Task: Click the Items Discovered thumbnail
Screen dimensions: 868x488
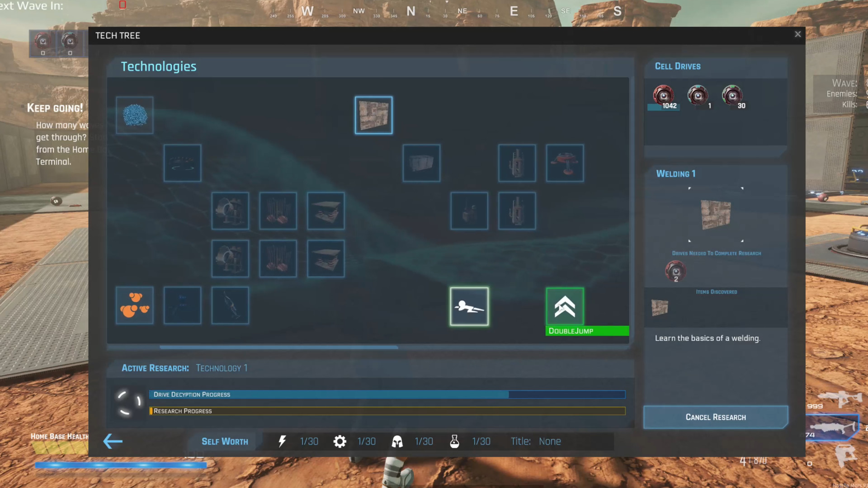Action: click(x=660, y=307)
